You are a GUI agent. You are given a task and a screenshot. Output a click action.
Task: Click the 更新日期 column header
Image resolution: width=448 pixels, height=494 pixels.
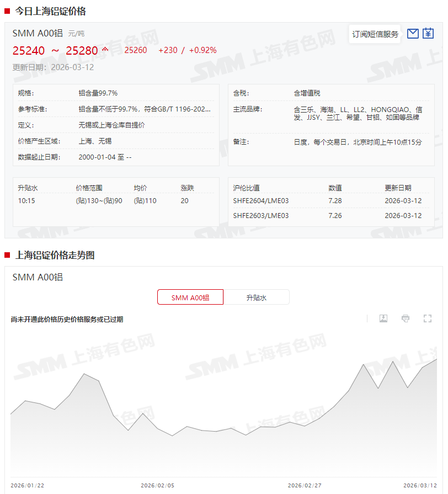click(x=398, y=188)
